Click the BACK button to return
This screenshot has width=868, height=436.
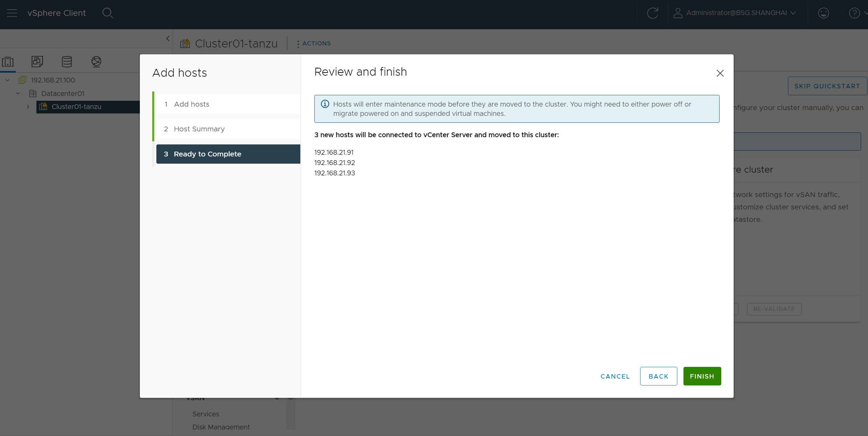658,376
